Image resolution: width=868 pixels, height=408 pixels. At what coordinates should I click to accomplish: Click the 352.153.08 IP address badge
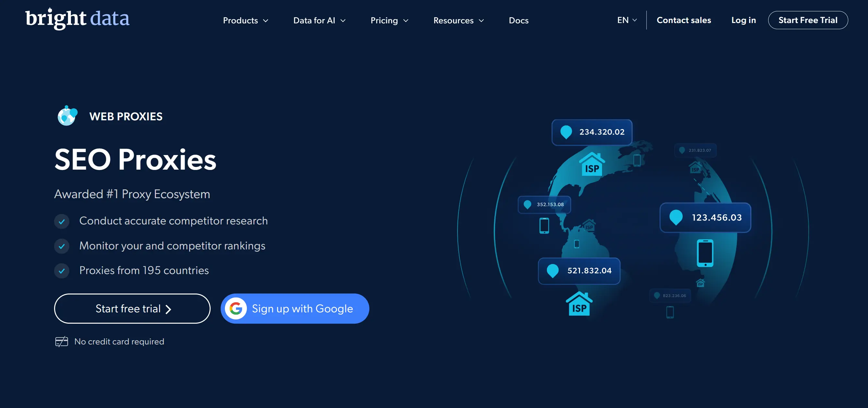544,204
